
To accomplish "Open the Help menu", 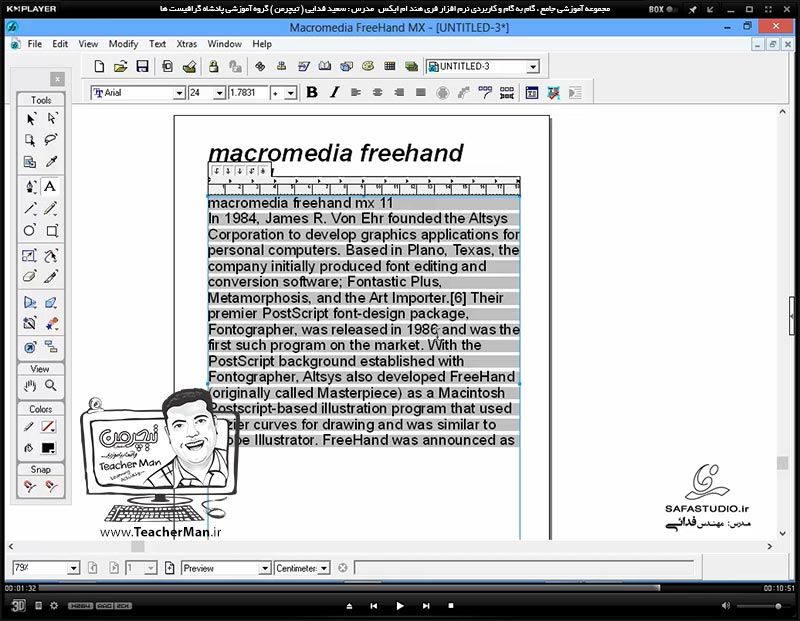I will tap(262, 44).
